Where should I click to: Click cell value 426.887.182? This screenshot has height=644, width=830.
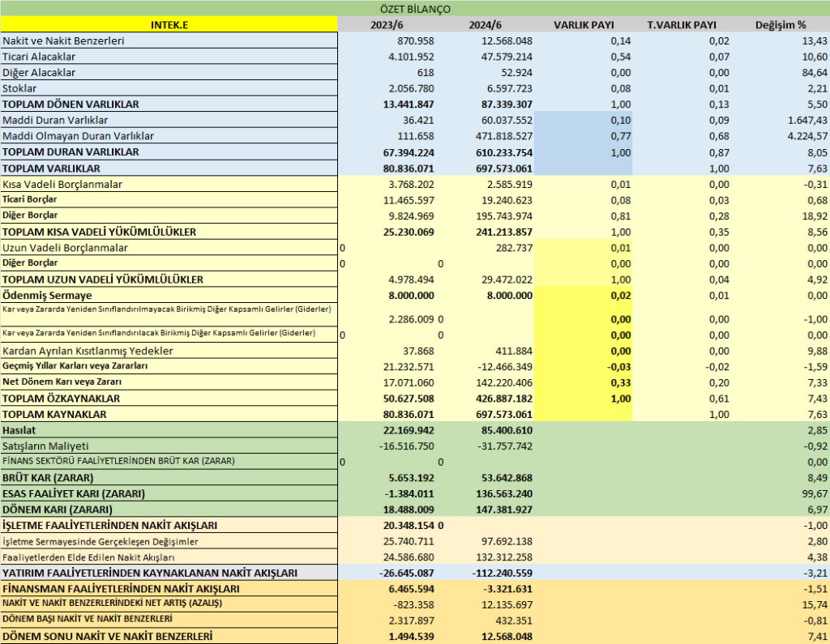(x=504, y=399)
